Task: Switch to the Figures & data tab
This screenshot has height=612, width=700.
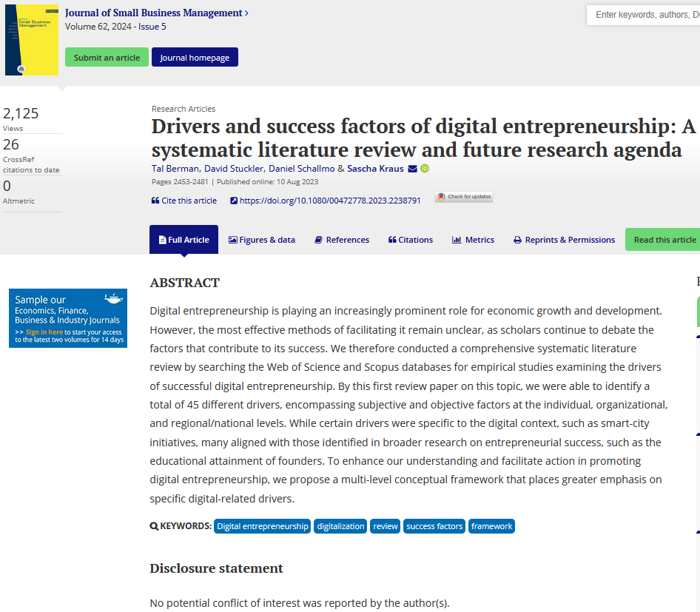Action: pos(262,240)
